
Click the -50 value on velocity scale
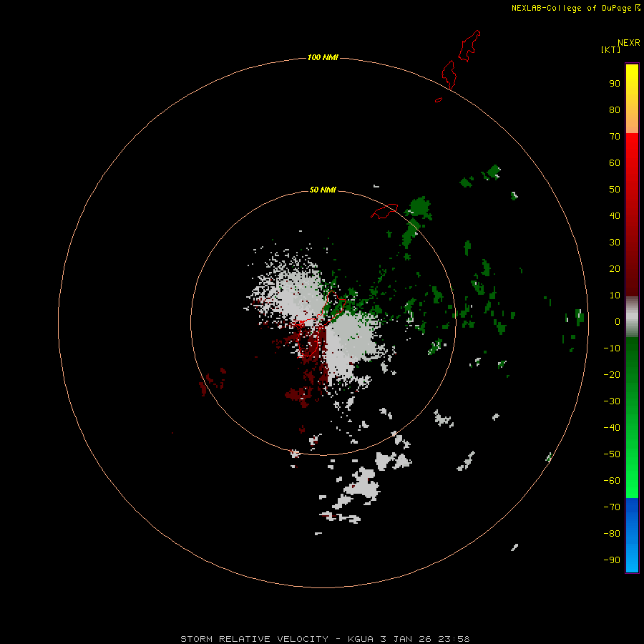[612, 454]
